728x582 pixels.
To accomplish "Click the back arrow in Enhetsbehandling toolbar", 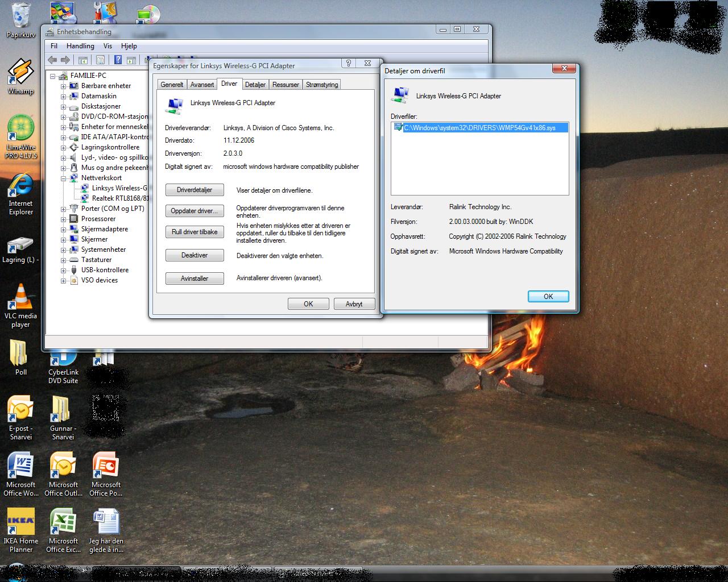I will pyautogui.click(x=52, y=60).
